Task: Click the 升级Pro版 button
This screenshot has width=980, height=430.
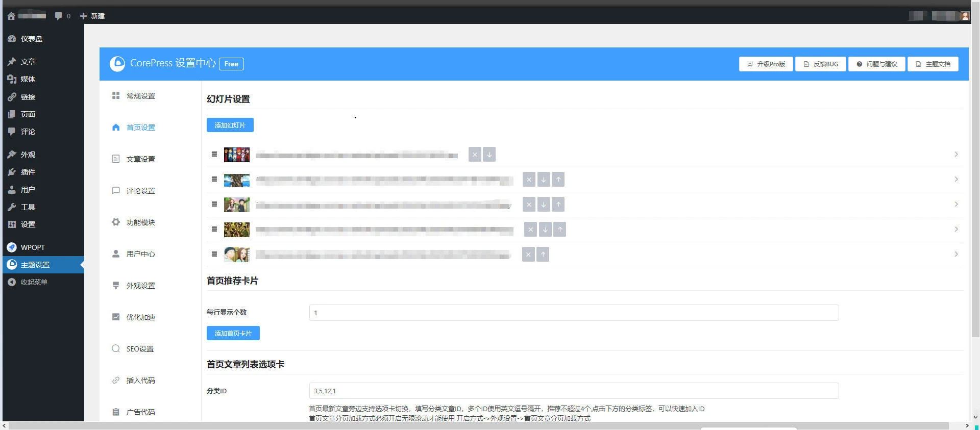Action: click(766, 64)
